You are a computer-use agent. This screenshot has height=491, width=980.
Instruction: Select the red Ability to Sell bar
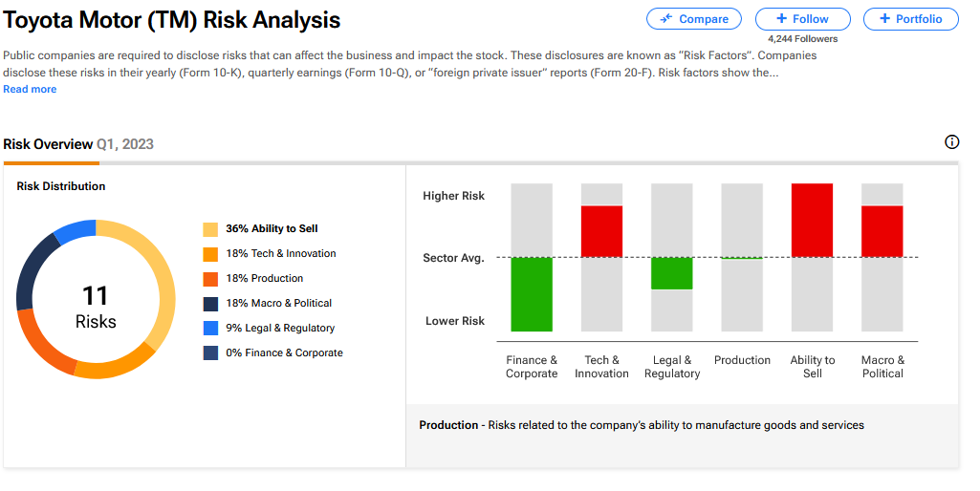click(812, 221)
